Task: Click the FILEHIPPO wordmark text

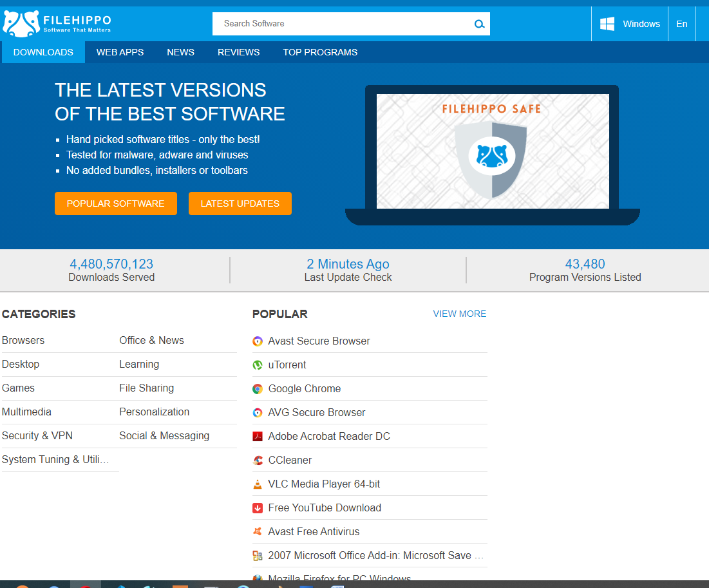Action: (77, 21)
